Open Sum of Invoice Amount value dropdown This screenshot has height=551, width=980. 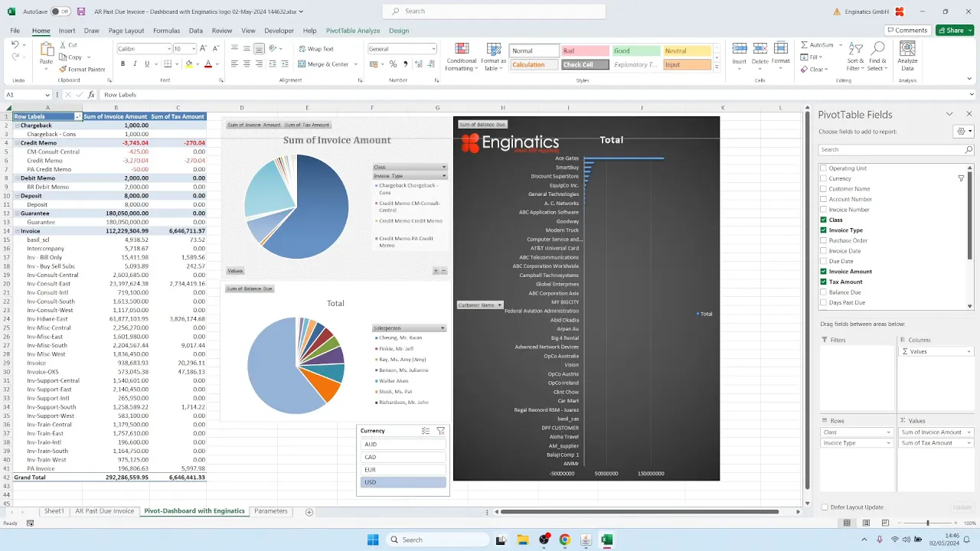(968, 432)
